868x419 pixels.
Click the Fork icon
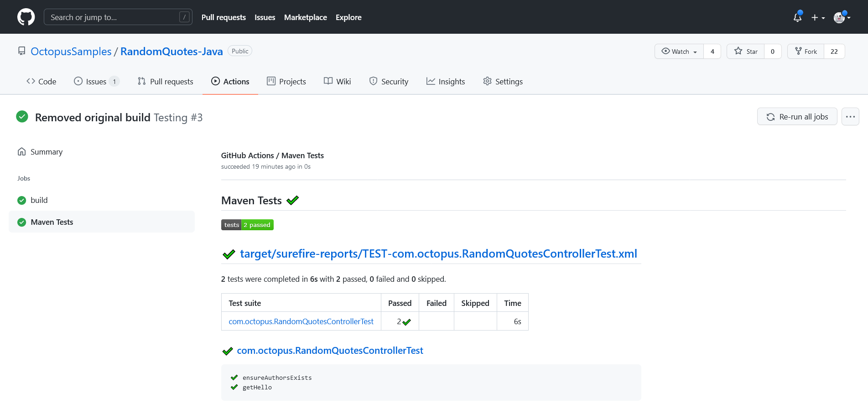799,51
